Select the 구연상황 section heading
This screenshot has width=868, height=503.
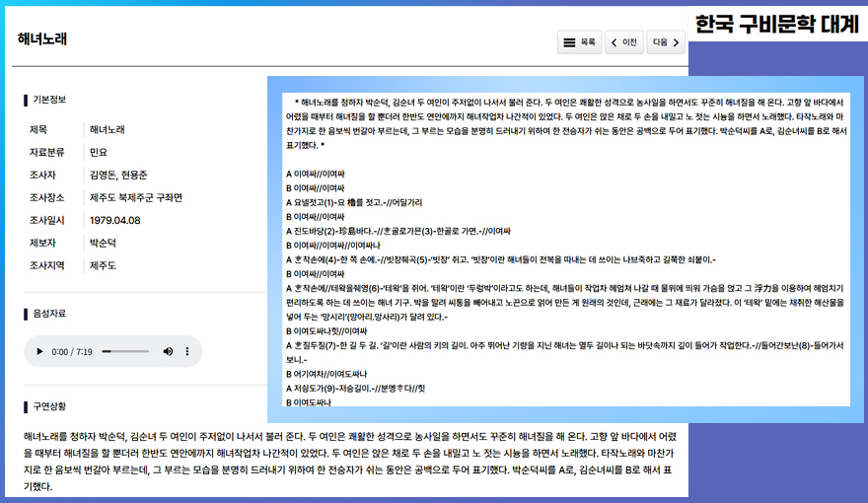click(x=49, y=406)
